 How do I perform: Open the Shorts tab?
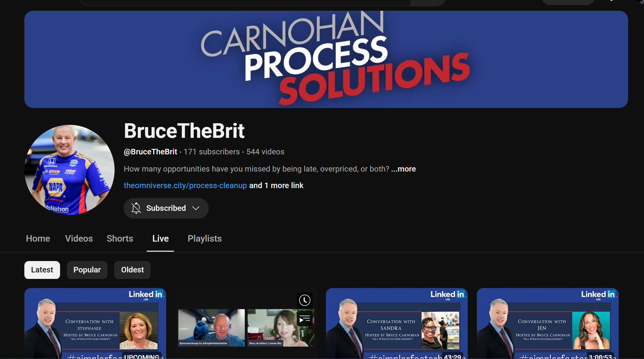point(120,239)
